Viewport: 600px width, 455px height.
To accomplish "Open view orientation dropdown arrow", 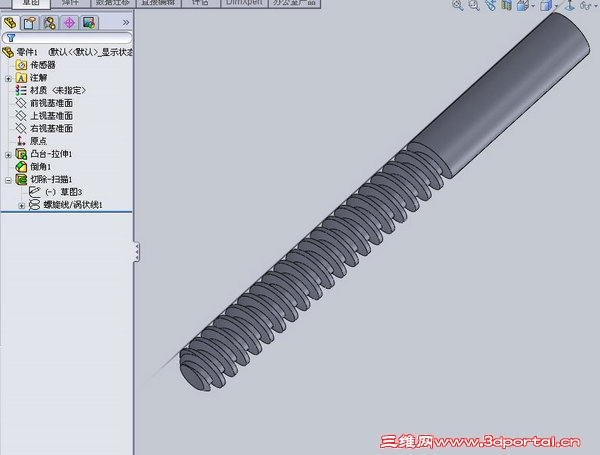I will (533, 6).
